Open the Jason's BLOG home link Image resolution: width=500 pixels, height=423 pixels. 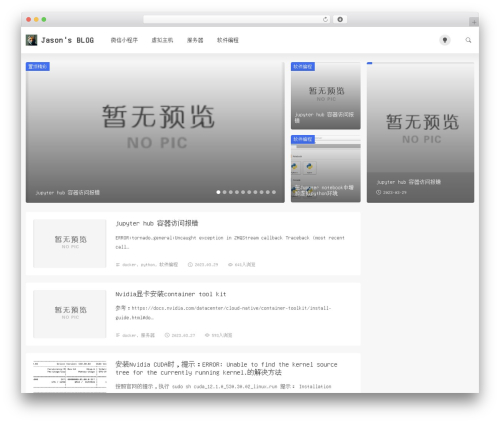click(x=67, y=40)
